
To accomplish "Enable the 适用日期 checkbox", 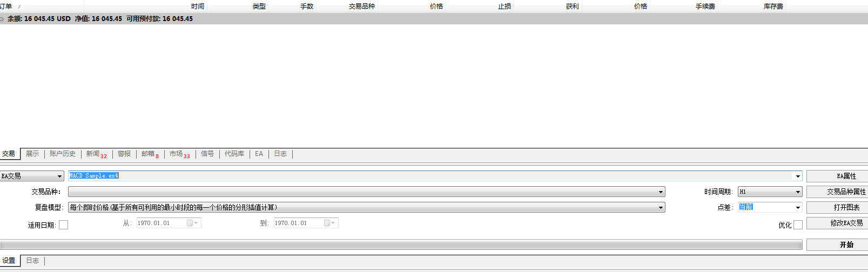I will click(63, 225).
